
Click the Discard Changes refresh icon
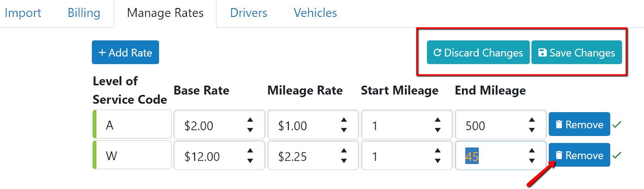click(x=437, y=53)
